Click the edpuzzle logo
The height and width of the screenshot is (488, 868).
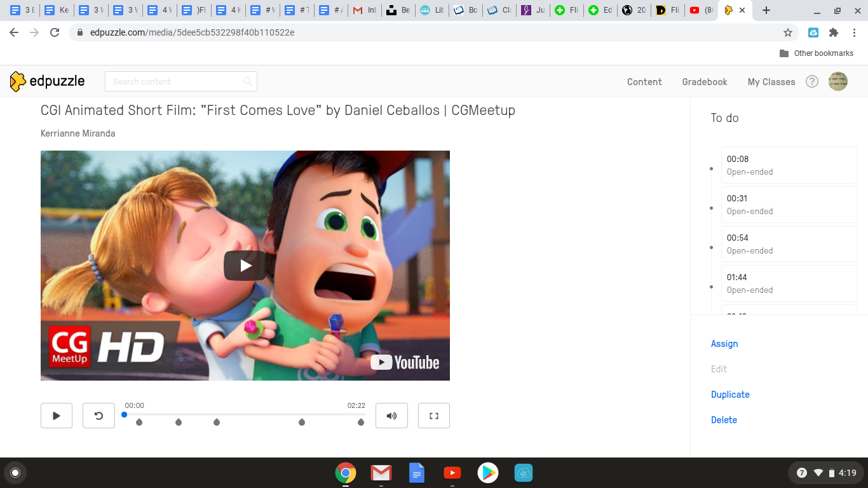[x=47, y=81]
